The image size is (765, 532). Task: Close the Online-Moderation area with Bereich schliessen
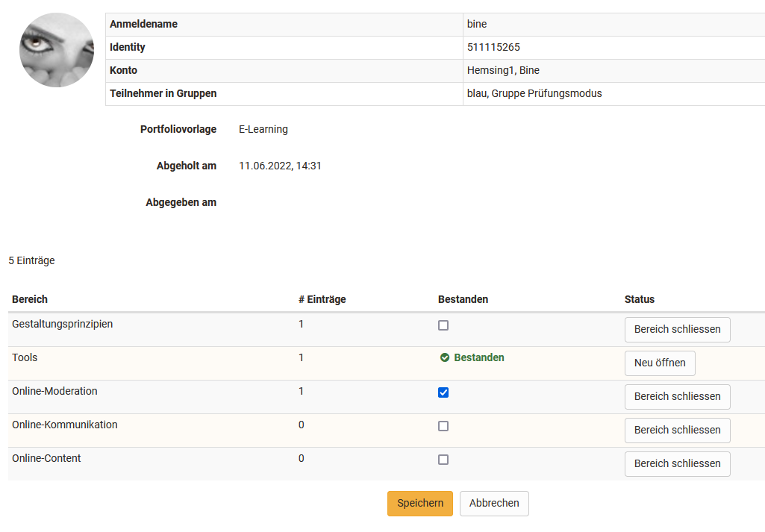[x=677, y=396]
